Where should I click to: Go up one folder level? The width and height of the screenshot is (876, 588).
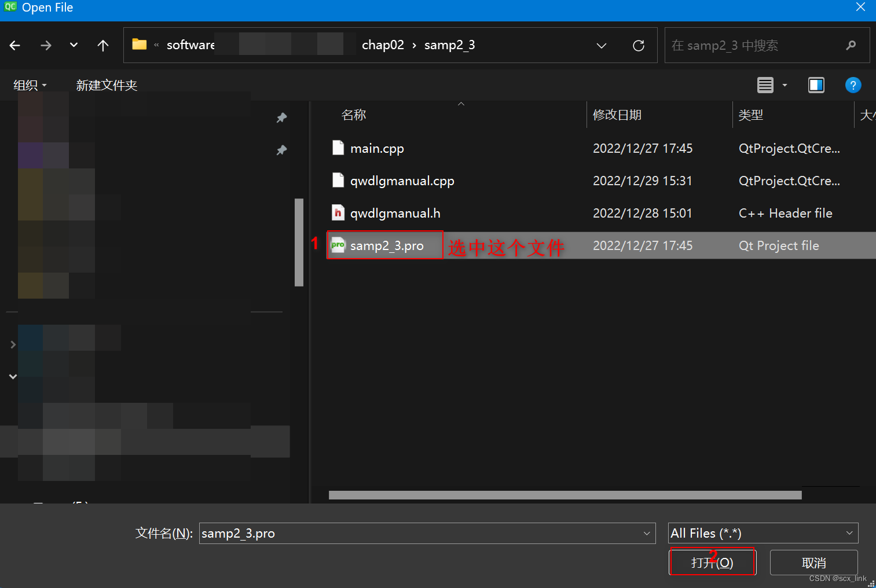[x=103, y=45]
